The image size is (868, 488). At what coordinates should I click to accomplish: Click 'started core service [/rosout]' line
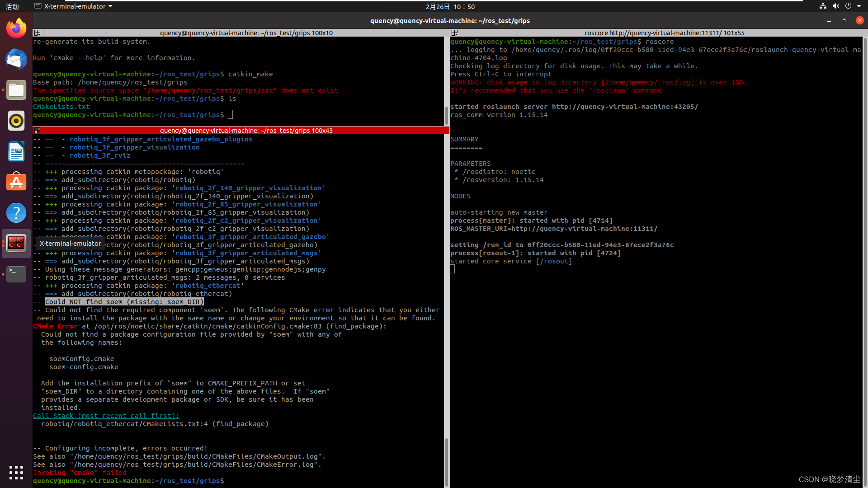coord(511,261)
